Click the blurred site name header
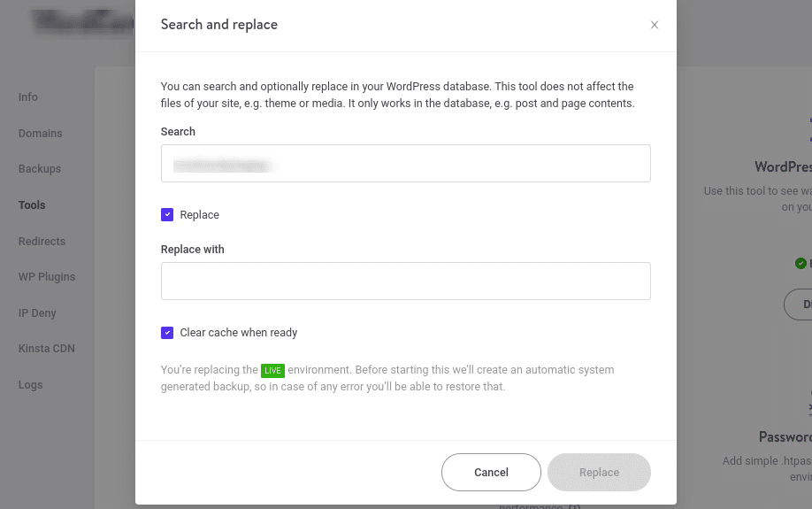This screenshot has height=509, width=812. (80, 19)
